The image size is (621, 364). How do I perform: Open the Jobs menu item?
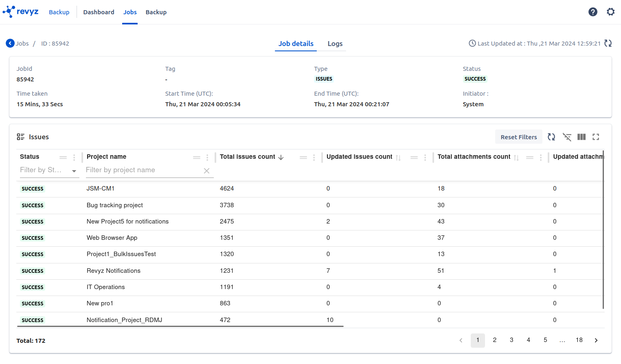click(x=130, y=12)
